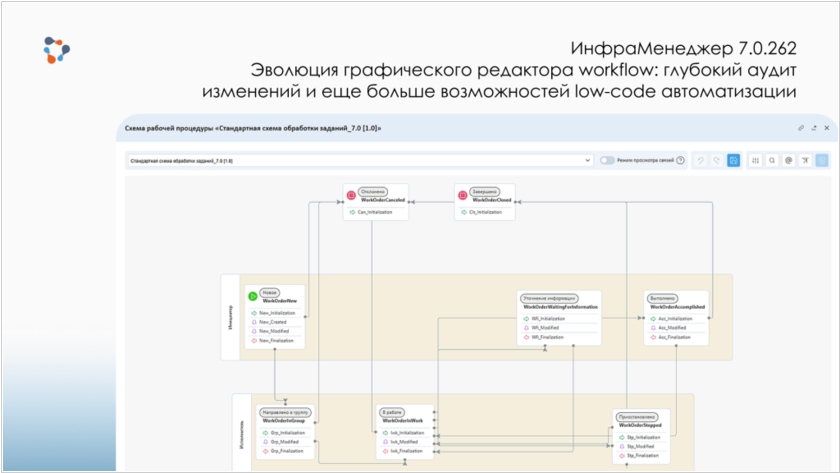Click bell icon beside Iwk_Modified

coord(385,442)
